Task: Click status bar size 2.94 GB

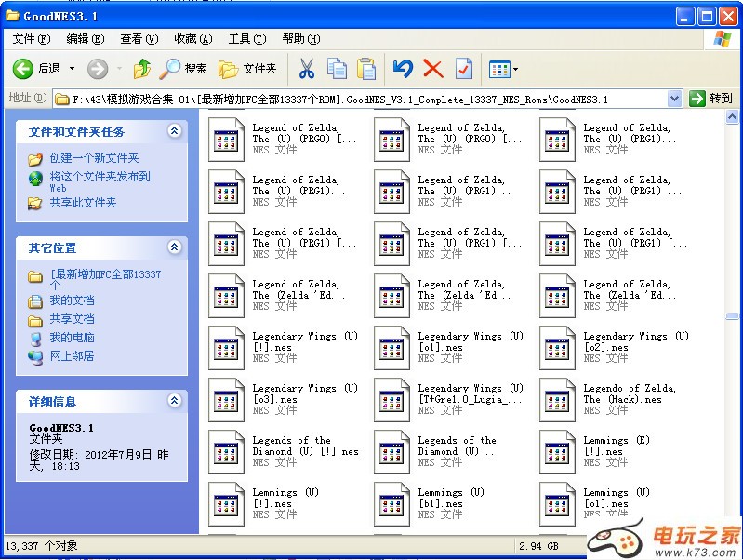Action: (538, 546)
